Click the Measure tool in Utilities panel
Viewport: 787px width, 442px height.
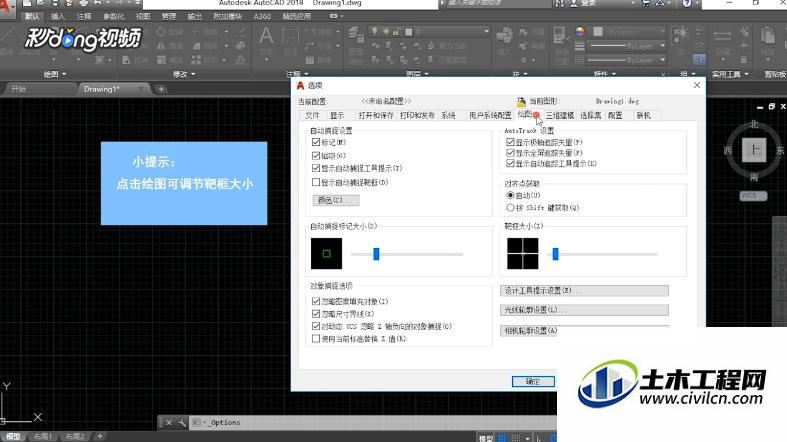tap(722, 36)
